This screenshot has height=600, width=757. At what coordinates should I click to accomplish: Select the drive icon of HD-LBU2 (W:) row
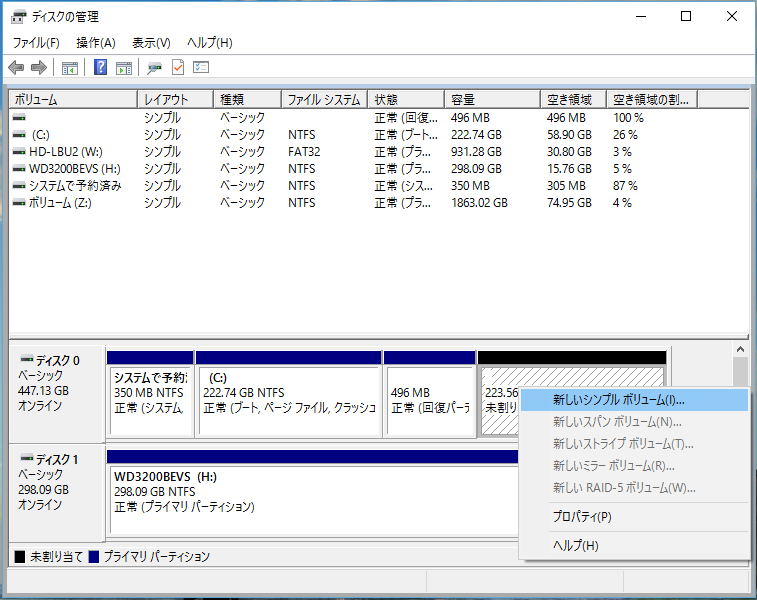pyautogui.click(x=19, y=152)
